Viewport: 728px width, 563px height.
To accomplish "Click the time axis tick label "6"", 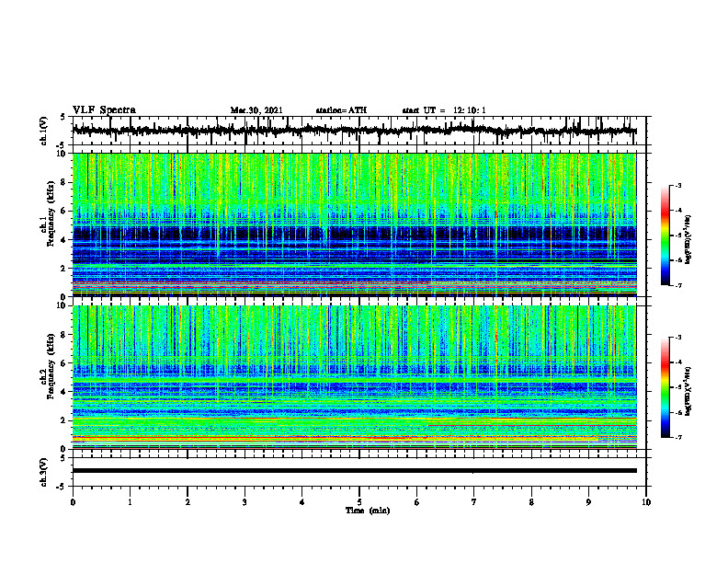I will point(417,502).
